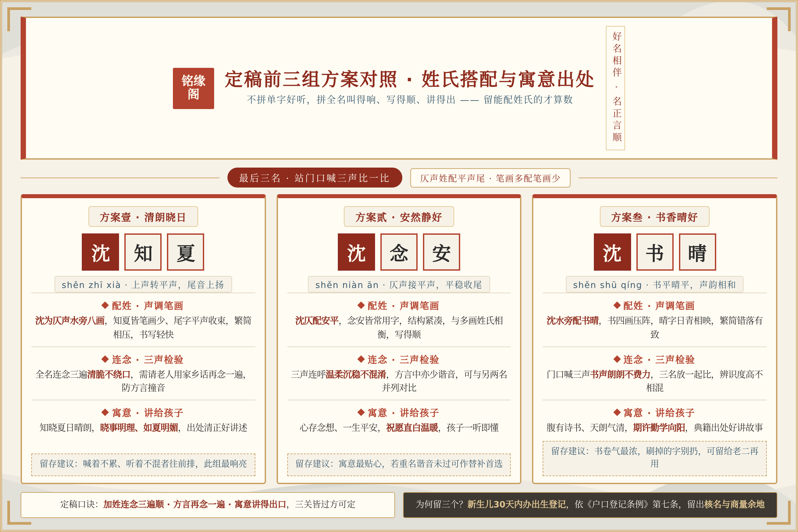
Task: Click the vertical banner 好名相伴·名正言顺
Action: [x=615, y=88]
